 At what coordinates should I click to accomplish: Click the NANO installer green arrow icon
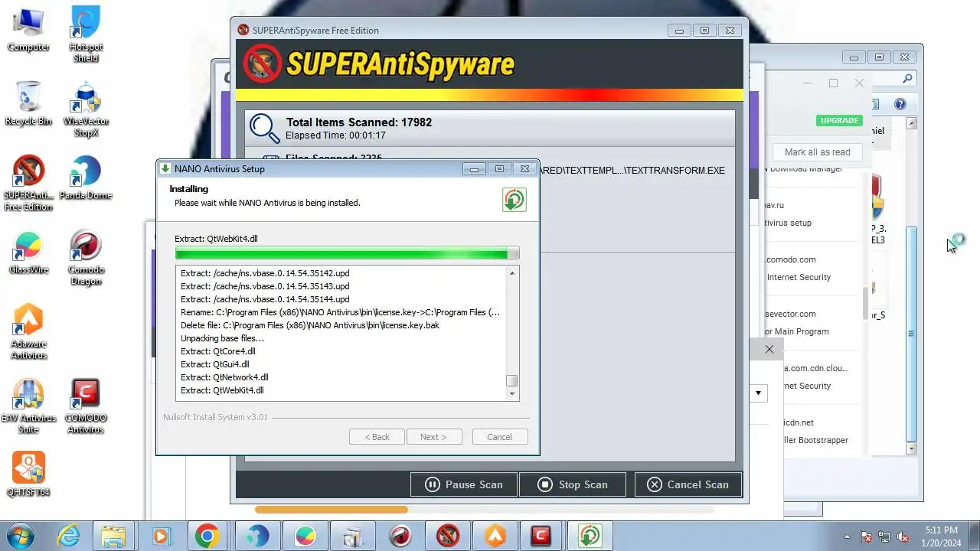point(514,199)
